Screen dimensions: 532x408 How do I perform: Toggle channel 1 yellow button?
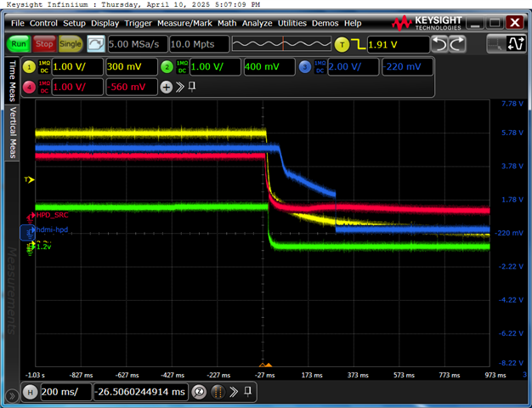tap(29, 67)
